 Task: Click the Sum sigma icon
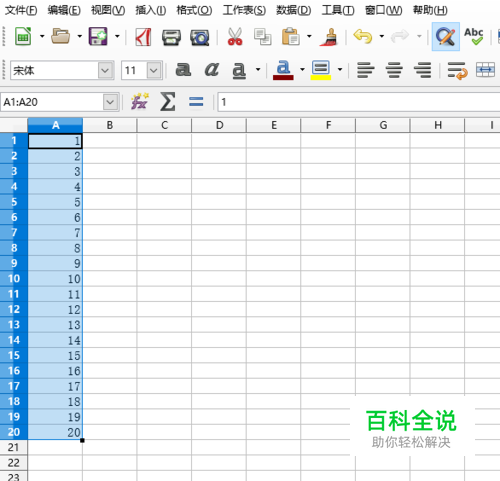click(168, 102)
